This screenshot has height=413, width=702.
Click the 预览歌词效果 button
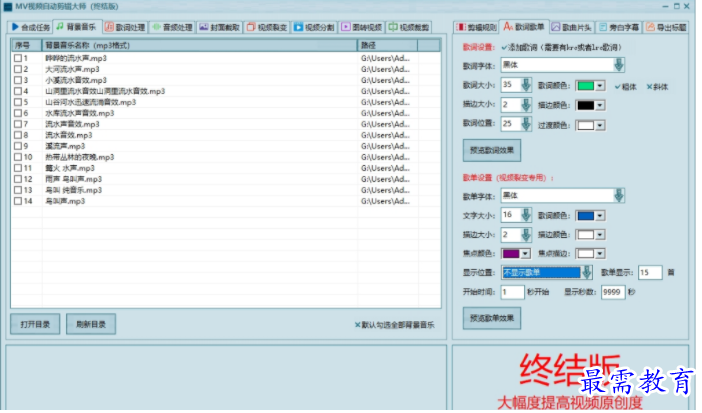click(x=492, y=151)
